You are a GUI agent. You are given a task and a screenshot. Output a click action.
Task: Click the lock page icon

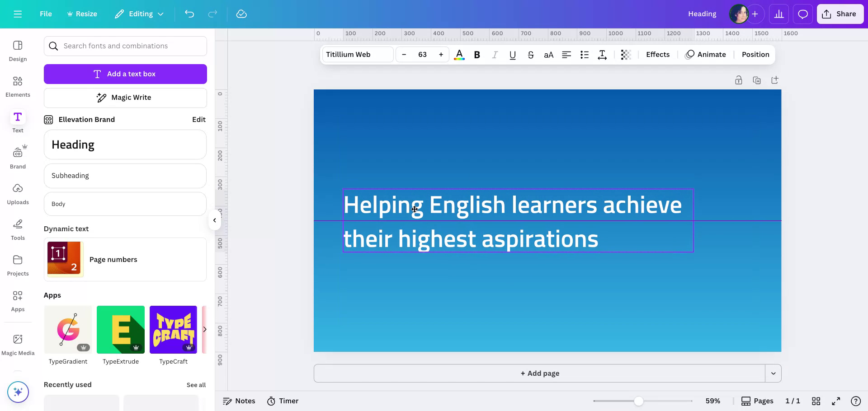pos(738,80)
